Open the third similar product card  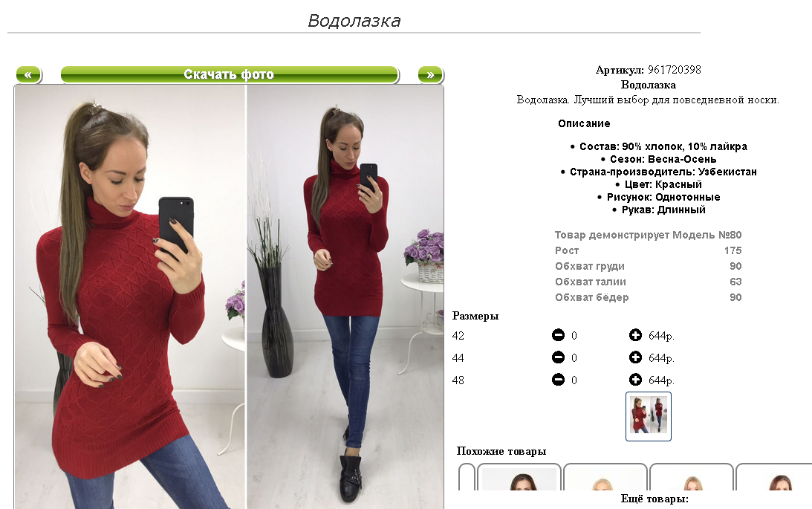tap(692, 477)
